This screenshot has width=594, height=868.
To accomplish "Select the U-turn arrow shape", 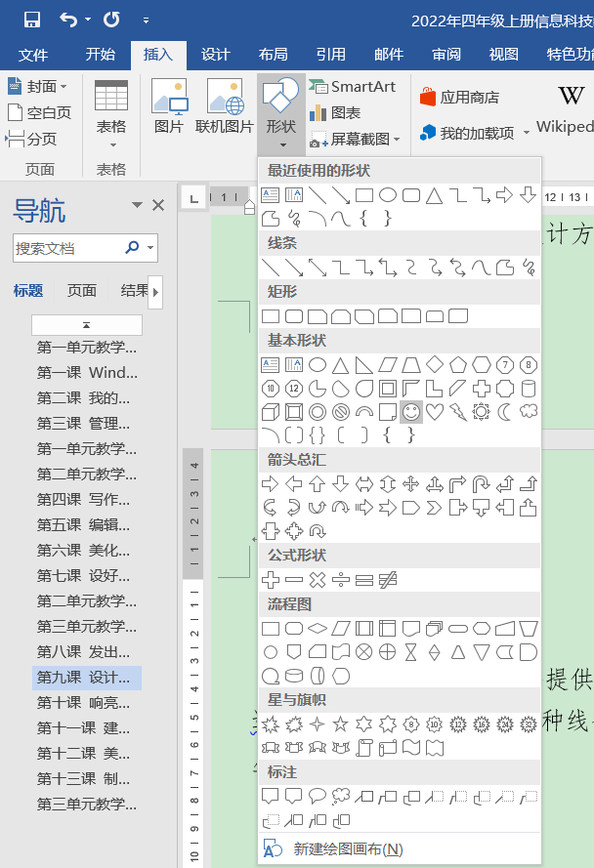I will pos(482,484).
